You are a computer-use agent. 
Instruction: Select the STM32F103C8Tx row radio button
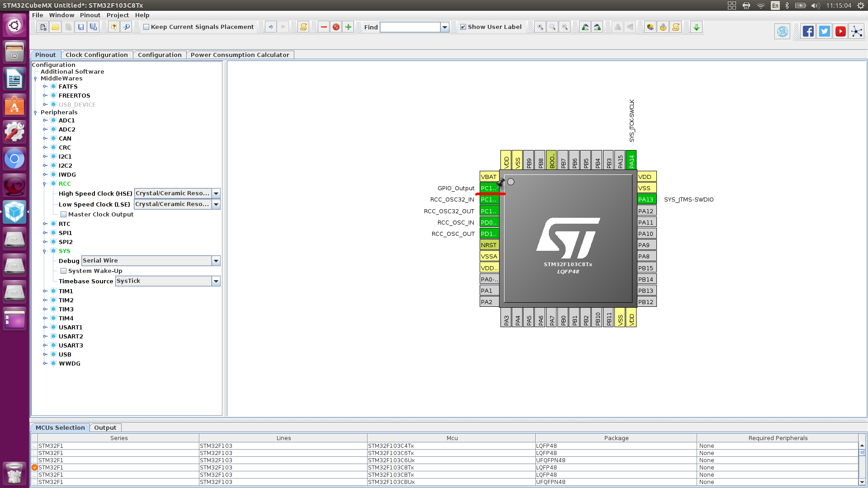[x=34, y=468]
